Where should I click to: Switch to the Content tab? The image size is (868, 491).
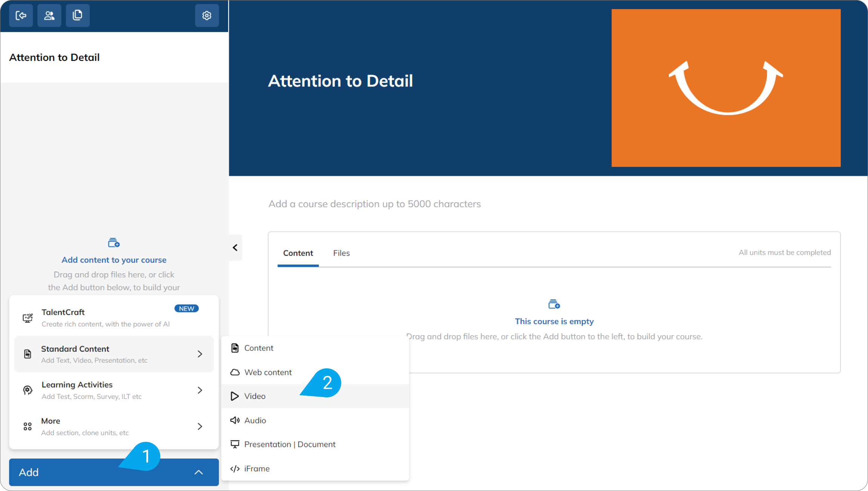(x=298, y=253)
